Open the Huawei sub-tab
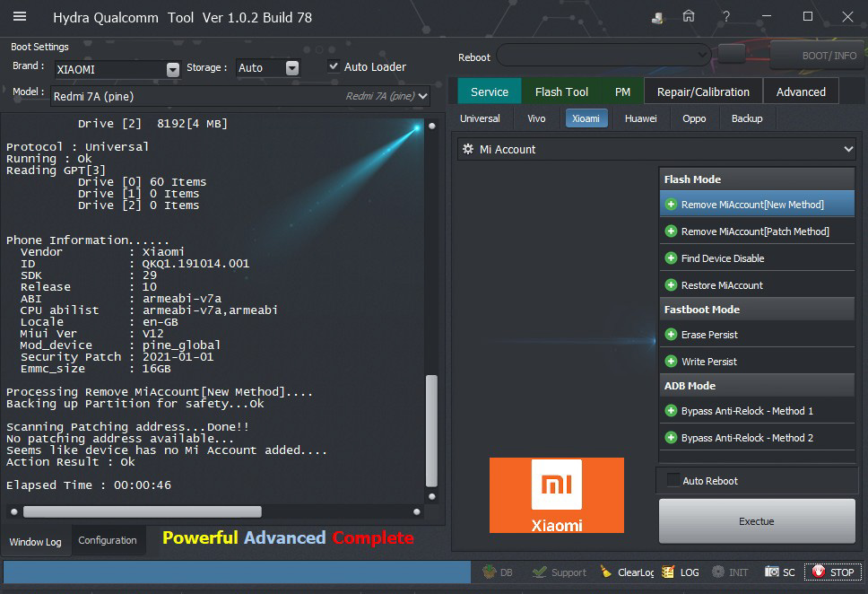Image resolution: width=868 pixels, height=594 pixels. tap(640, 118)
